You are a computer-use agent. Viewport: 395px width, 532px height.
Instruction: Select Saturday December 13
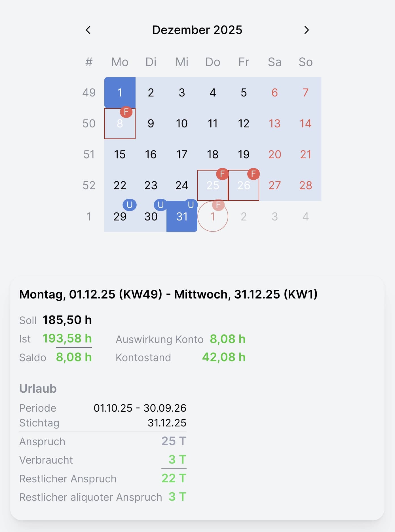pyautogui.click(x=274, y=123)
